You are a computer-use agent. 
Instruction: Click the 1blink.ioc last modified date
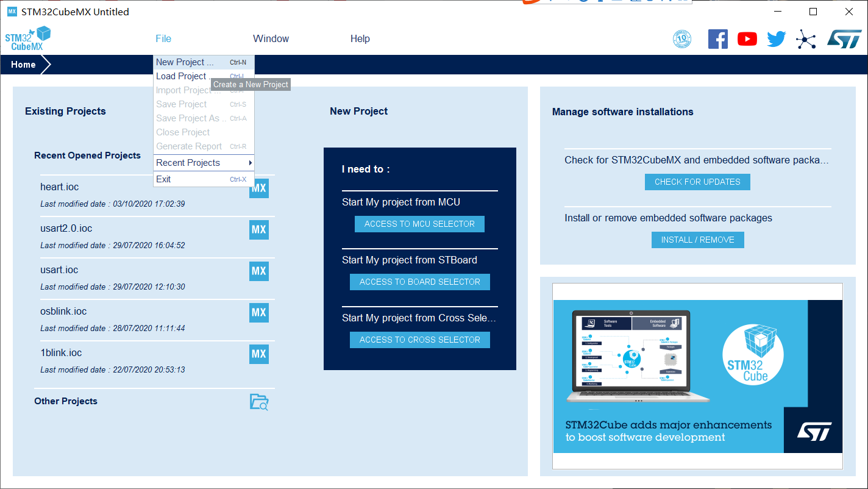point(113,369)
